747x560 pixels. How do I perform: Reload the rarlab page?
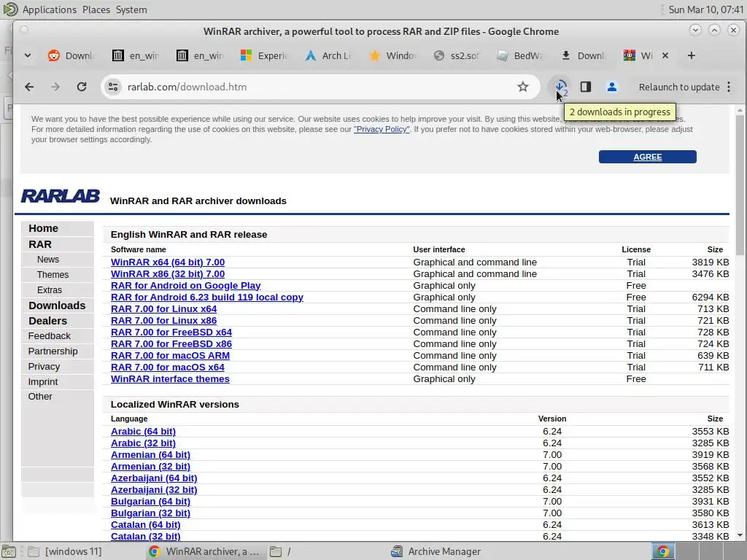pyautogui.click(x=82, y=87)
